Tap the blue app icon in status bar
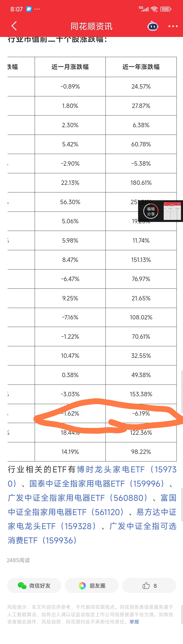Image resolution: width=183 pixels, height=644 pixels. point(29,9)
